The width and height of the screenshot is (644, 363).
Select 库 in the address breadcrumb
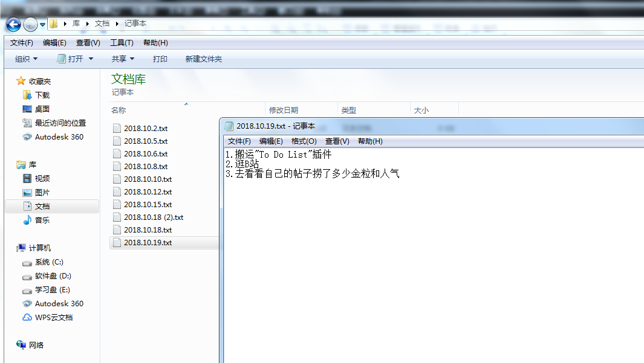click(76, 24)
